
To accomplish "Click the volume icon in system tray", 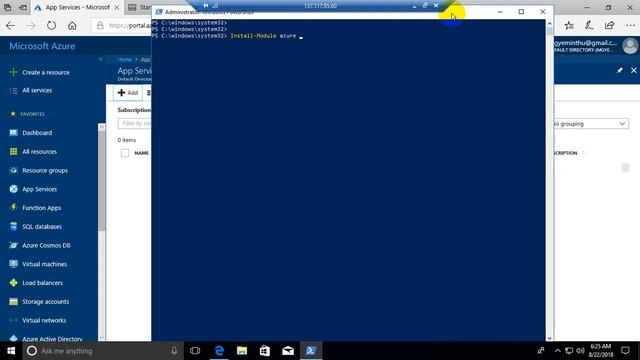I will (x=580, y=351).
